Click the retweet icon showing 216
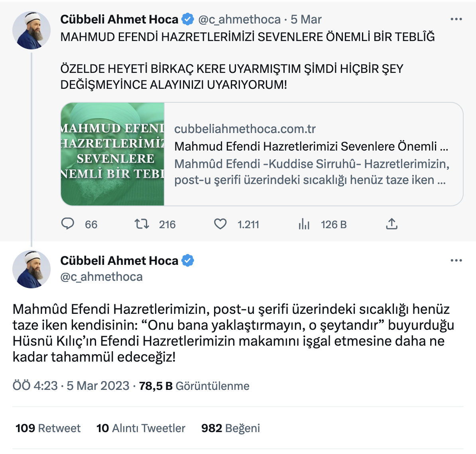The height and width of the screenshot is (454, 476). tap(141, 224)
